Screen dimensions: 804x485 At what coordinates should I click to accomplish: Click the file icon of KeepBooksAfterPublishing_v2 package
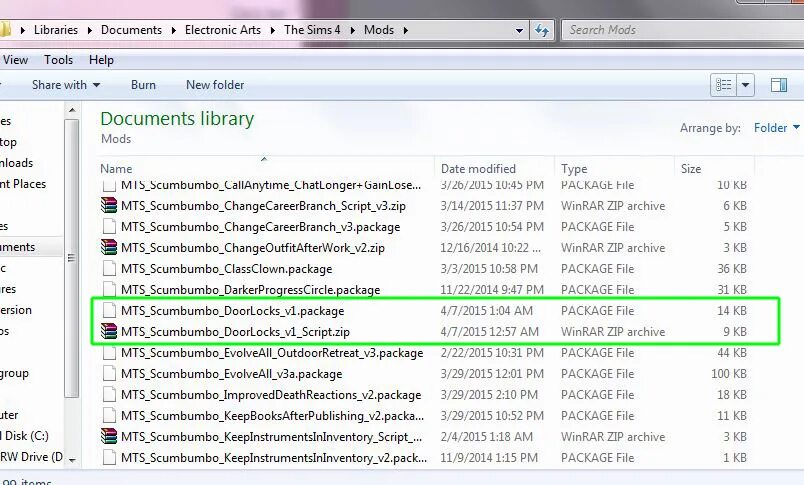(109, 416)
